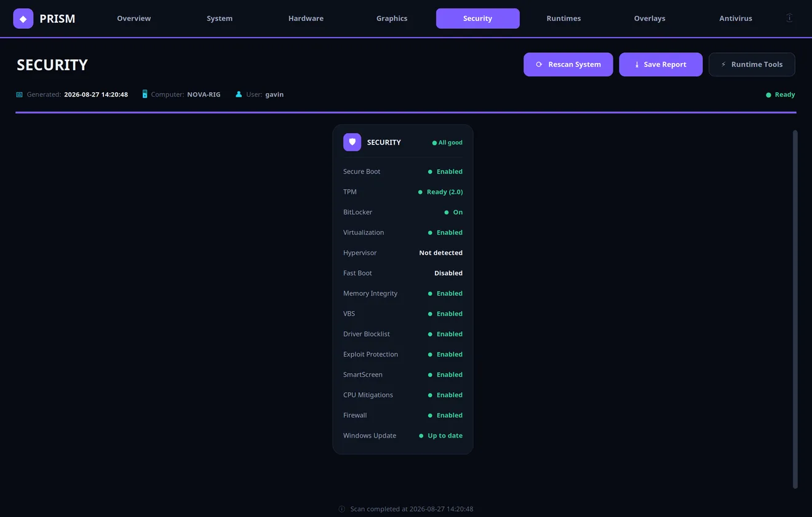
Task: Click the user icon next to gavin
Action: (x=239, y=95)
